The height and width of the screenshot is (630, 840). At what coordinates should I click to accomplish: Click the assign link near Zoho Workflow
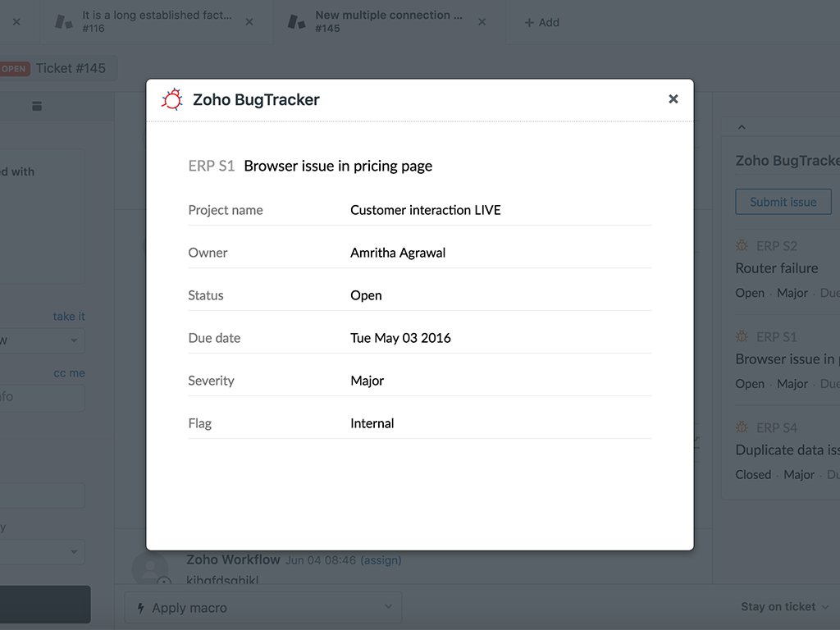(381, 560)
